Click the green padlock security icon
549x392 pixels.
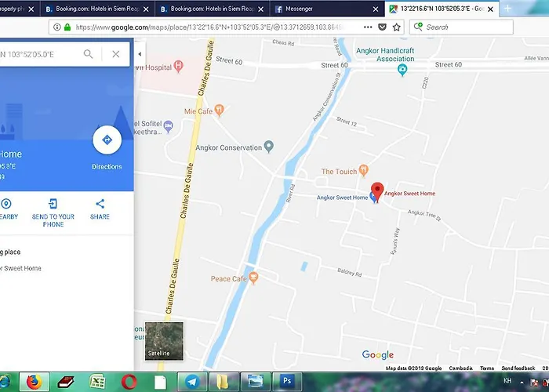[67, 27]
